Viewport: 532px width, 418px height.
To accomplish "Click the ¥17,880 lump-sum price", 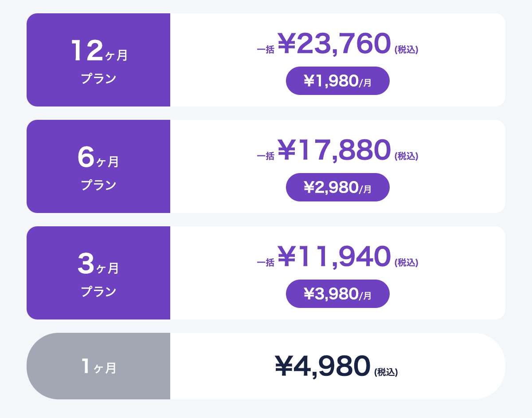I will pos(334,150).
